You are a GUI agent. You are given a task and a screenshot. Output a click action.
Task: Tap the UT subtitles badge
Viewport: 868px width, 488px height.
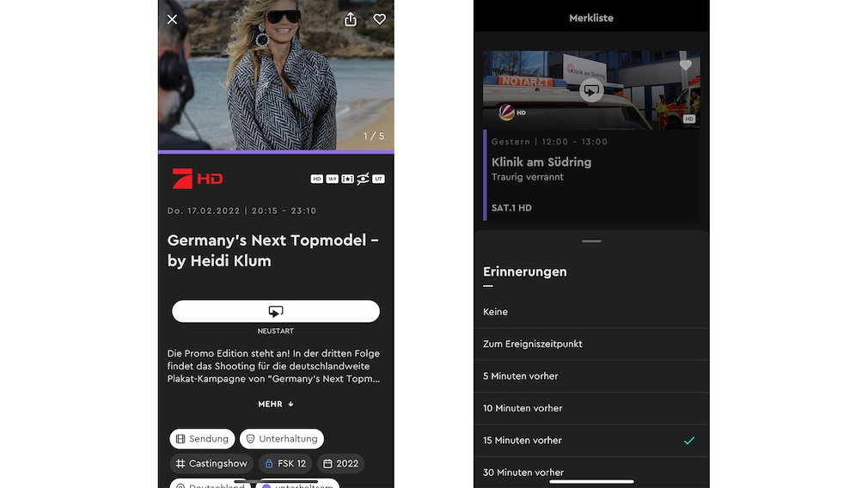tap(378, 179)
